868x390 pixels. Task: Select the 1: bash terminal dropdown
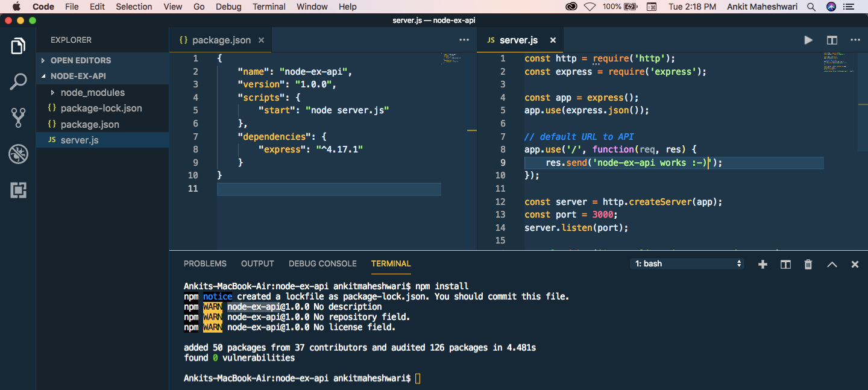(687, 264)
